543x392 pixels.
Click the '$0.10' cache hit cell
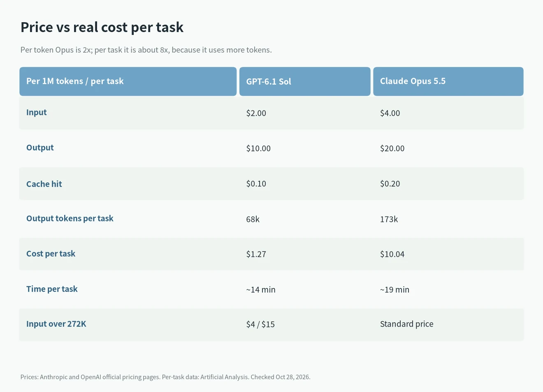[x=256, y=184]
